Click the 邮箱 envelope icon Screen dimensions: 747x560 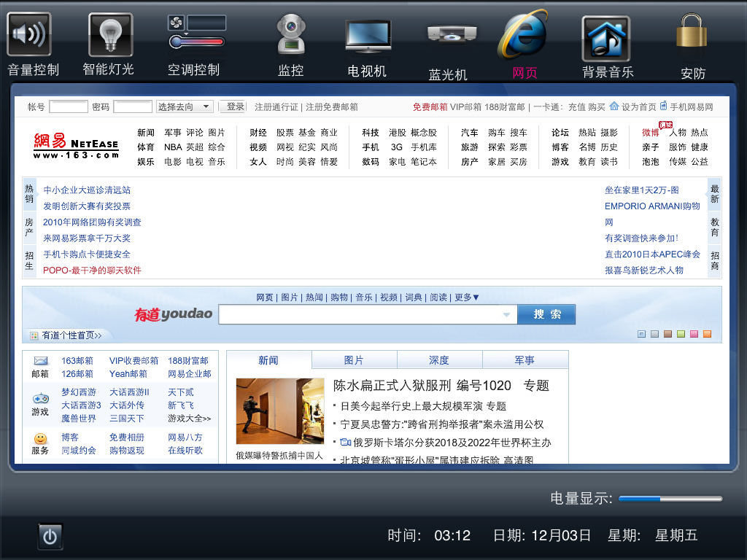coord(41,361)
